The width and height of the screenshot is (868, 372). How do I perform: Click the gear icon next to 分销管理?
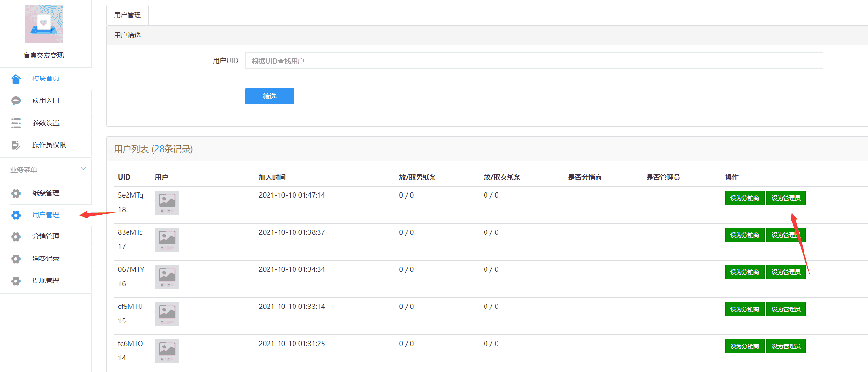[16, 237]
